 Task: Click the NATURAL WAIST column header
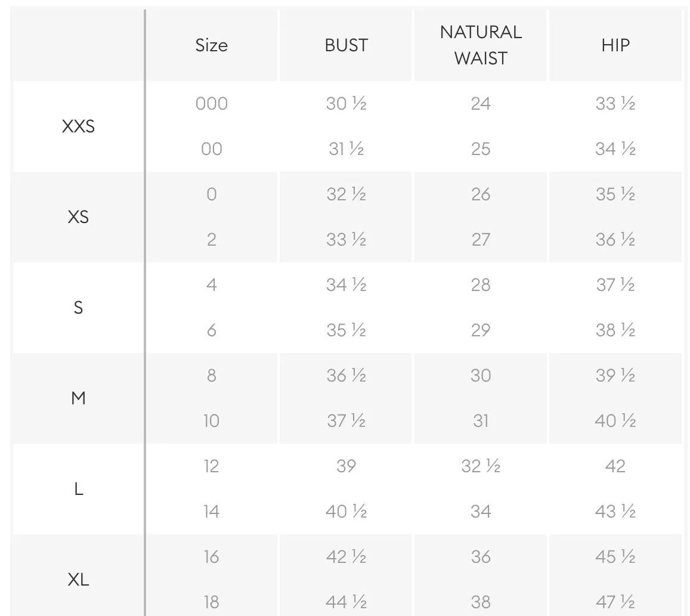click(481, 45)
